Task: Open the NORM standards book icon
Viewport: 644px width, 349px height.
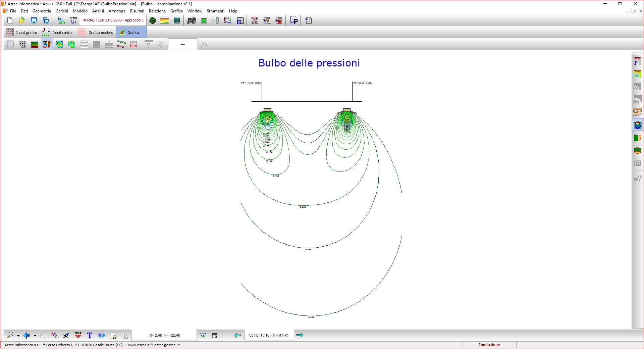Action: 73,20
